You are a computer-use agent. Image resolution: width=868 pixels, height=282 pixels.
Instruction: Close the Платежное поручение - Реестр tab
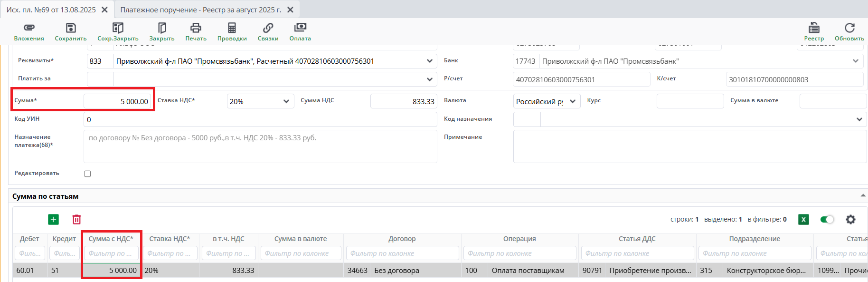pyautogui.click(x=290, y=10)
